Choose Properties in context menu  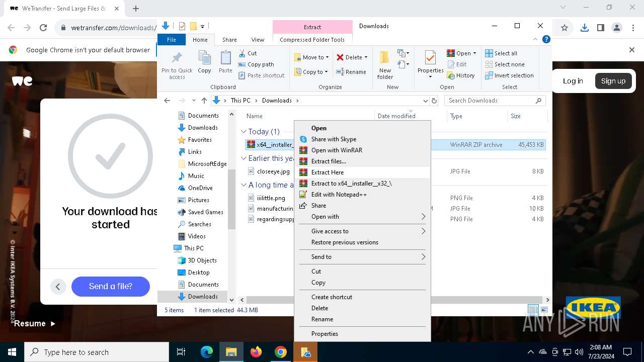(x=362, y=334)
